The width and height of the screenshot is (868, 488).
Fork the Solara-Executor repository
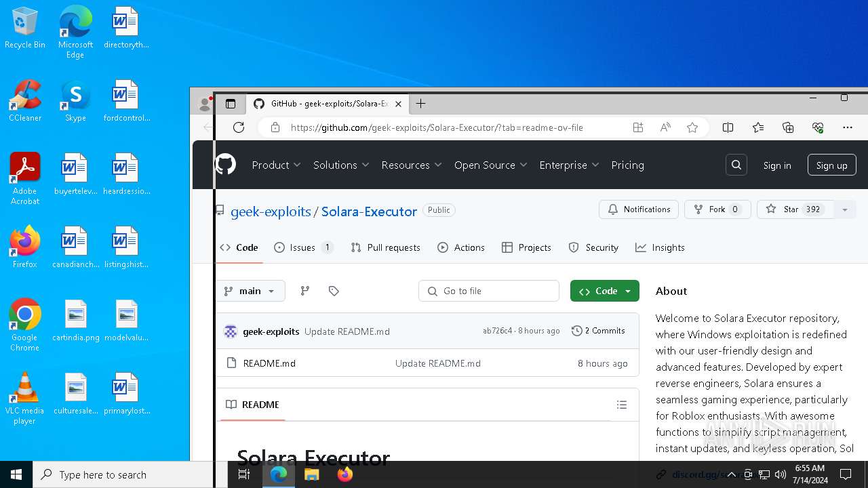[x=717, y=209]
